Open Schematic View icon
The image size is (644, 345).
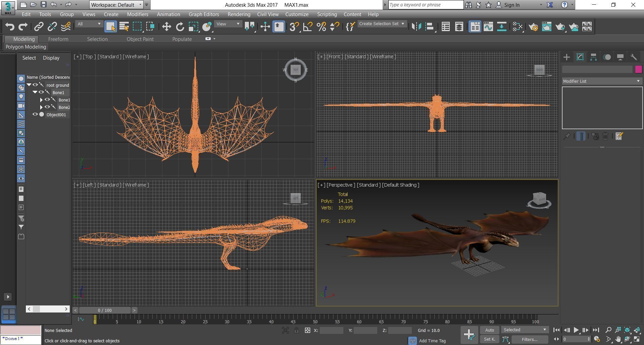[x=502, y=26]
